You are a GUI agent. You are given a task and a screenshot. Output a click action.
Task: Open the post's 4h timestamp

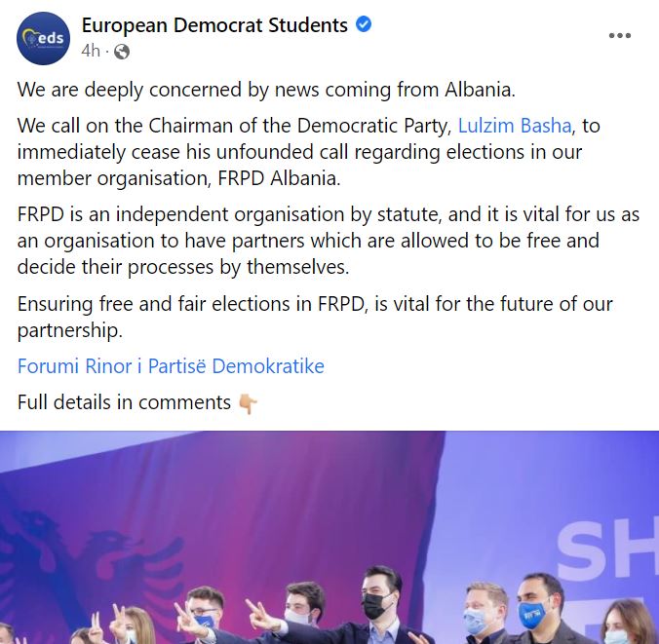[91, 52]
